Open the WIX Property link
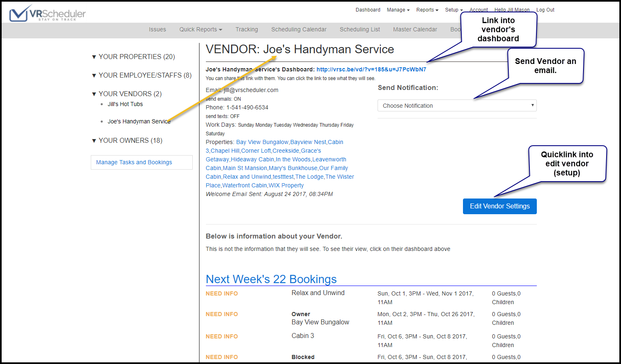This screenshot has width=621, height=364. (x=286, y=185)
